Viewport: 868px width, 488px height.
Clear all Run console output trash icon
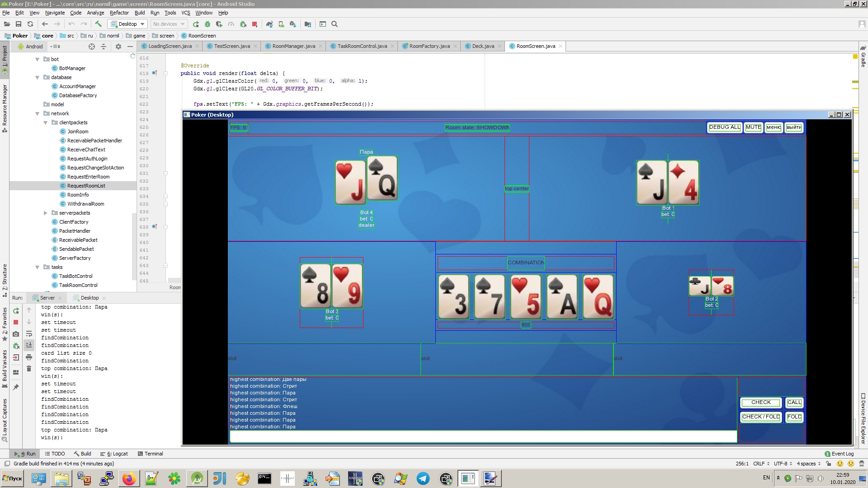[29, 369]
